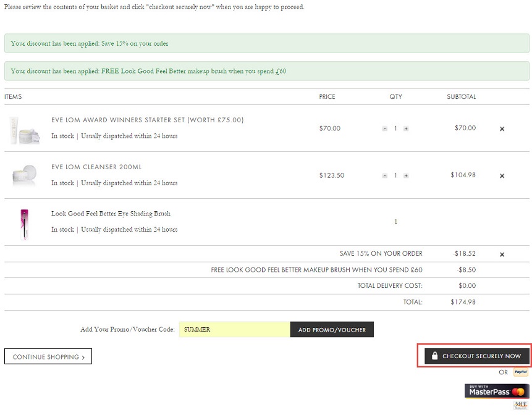Viewport: 532px width, 415px height.
Task: Click Checkout Securely Now button
Action: click(476, 356)
